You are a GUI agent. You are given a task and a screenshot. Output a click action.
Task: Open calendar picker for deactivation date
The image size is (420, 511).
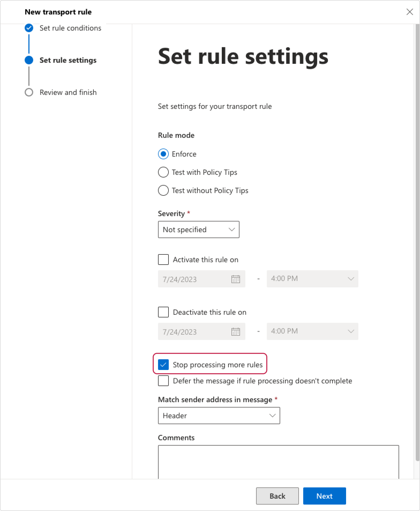[x=235, y=332]
